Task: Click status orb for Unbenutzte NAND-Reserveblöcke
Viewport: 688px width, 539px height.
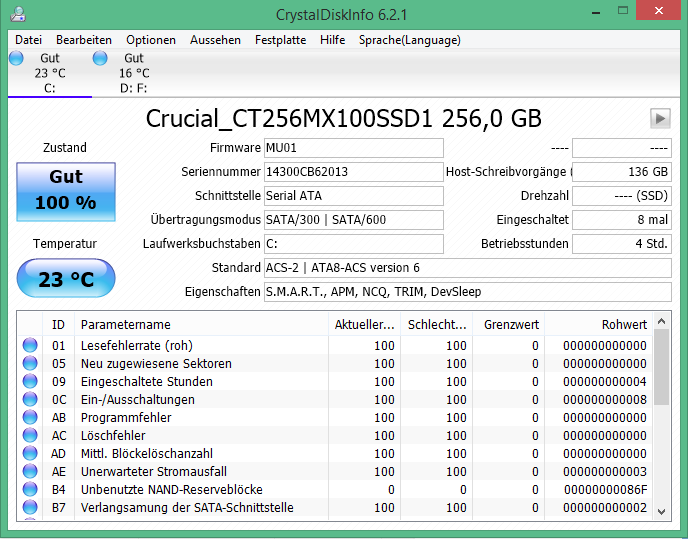Action: coord(30,489)
